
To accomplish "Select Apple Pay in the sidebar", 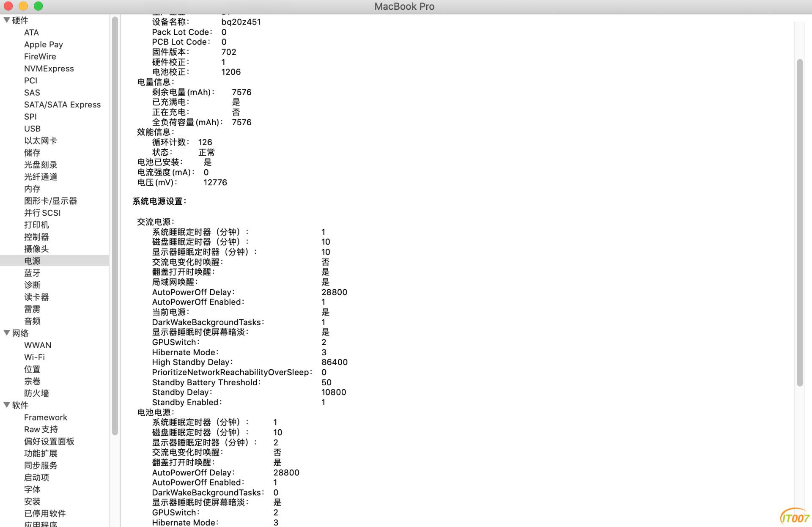I will point(44,44).
